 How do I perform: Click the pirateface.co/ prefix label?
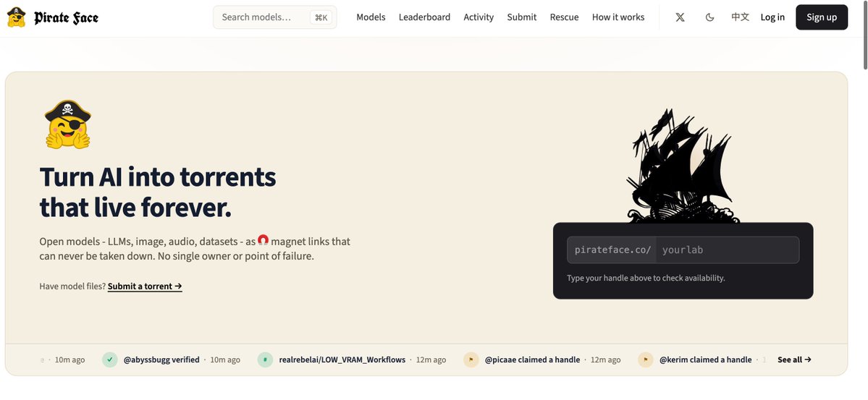point(612,250)
